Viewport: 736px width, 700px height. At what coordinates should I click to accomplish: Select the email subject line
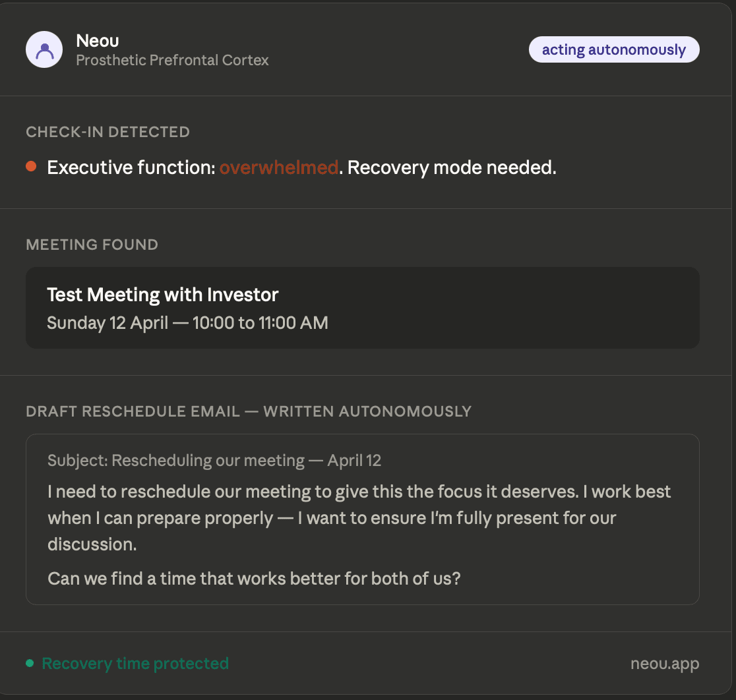point(214,460)
